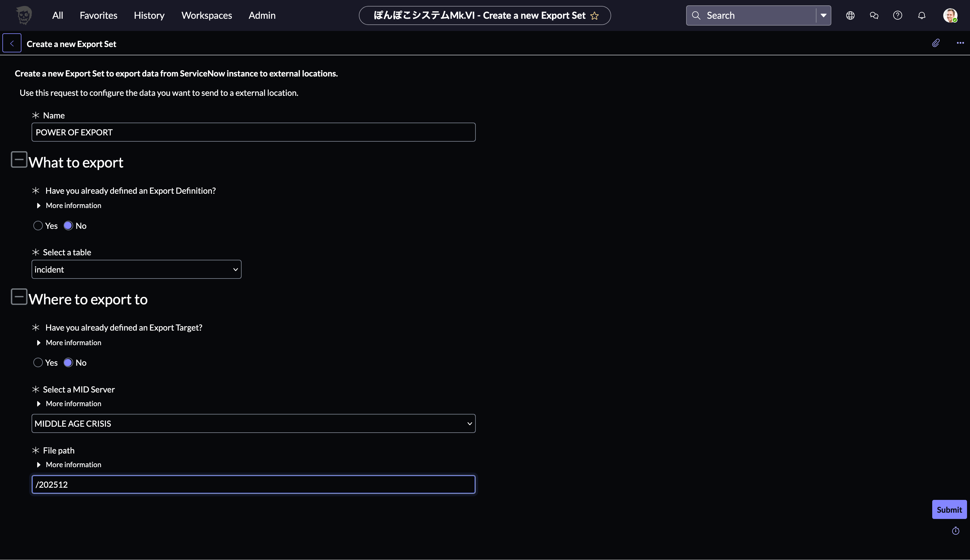Click the attachment paperclip icon
The image size is (970, 560).
(936, 43)
